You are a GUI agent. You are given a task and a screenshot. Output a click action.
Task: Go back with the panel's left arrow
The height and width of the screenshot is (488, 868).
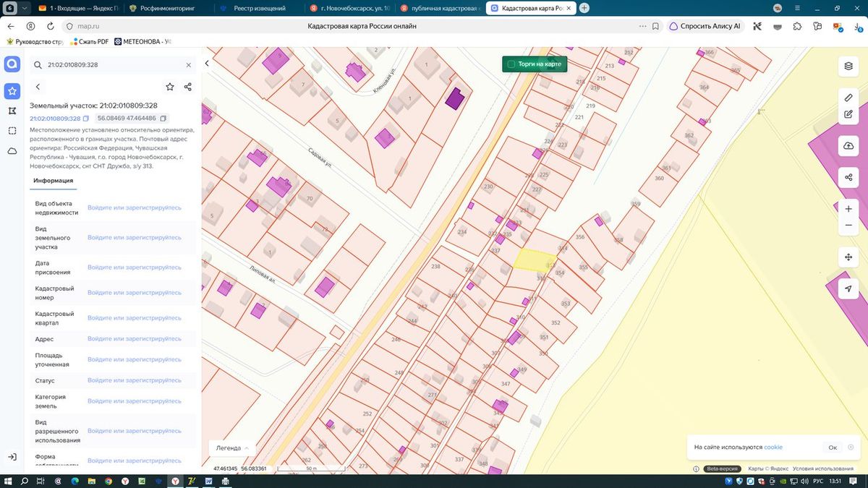38,87
